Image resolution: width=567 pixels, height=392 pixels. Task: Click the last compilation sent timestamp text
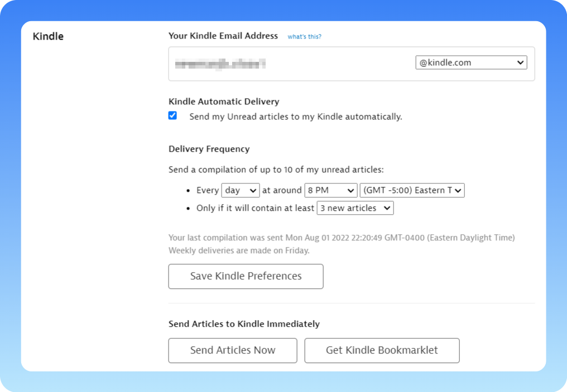click(x=342, y=238)
